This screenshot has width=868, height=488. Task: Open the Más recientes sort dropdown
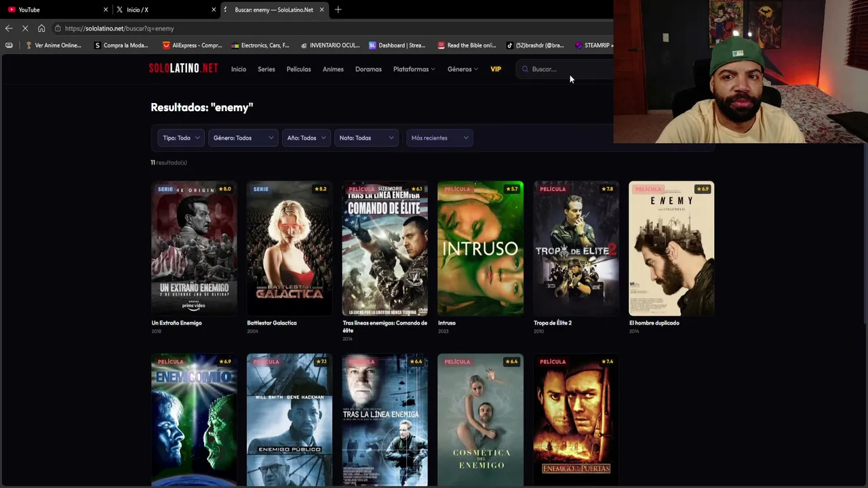(x=439, y=138)
